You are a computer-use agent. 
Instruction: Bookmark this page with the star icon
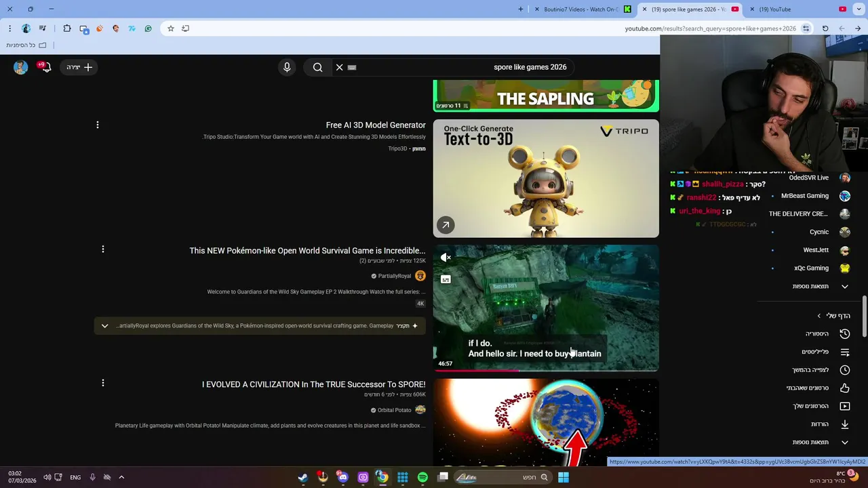tap(171, 28)
